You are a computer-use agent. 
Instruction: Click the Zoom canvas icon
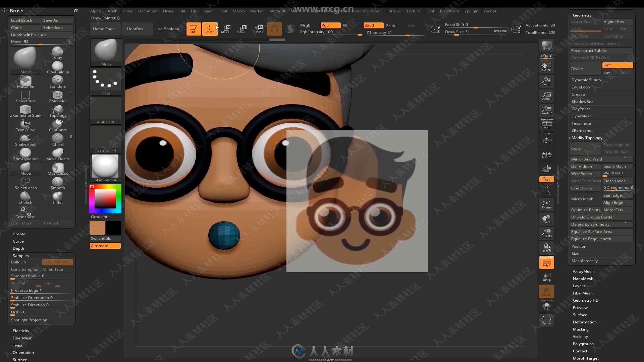coord(546,81)
